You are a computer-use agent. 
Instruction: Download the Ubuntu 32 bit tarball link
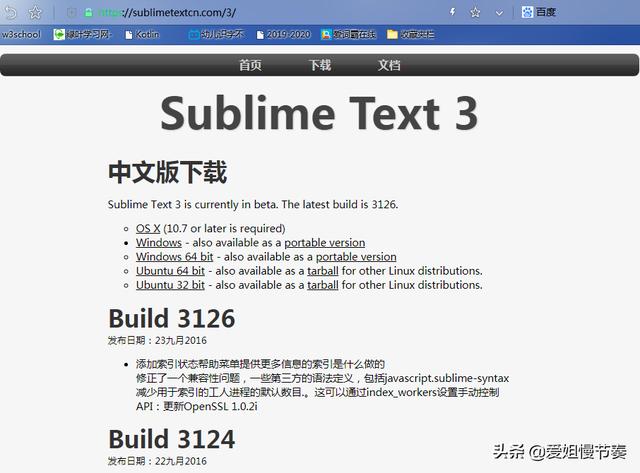[322, 284]
